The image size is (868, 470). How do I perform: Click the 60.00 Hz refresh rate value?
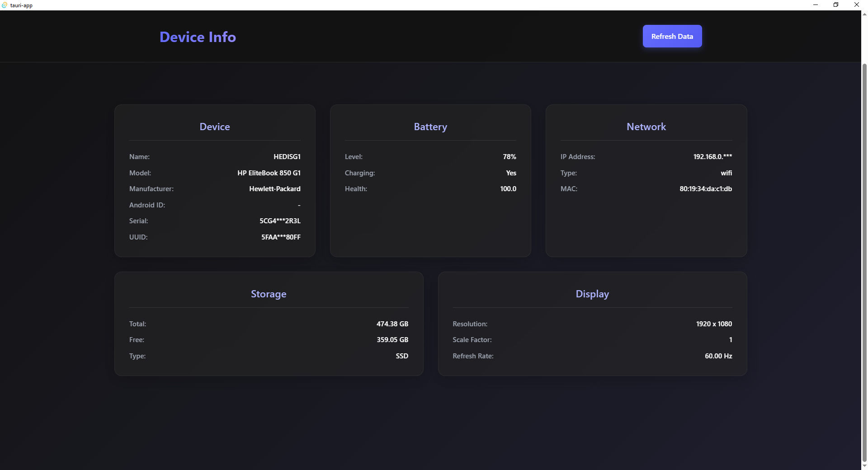click(x=718, y=356)
